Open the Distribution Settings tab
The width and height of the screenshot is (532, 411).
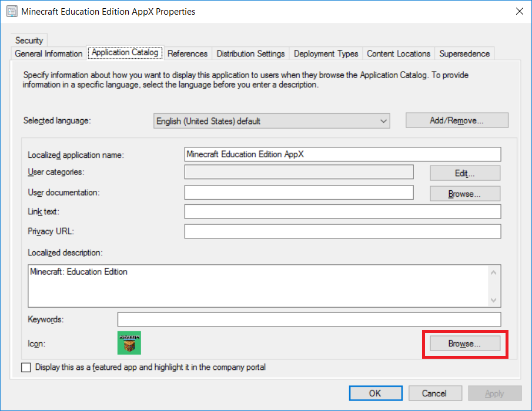click(x=250, y=53)
